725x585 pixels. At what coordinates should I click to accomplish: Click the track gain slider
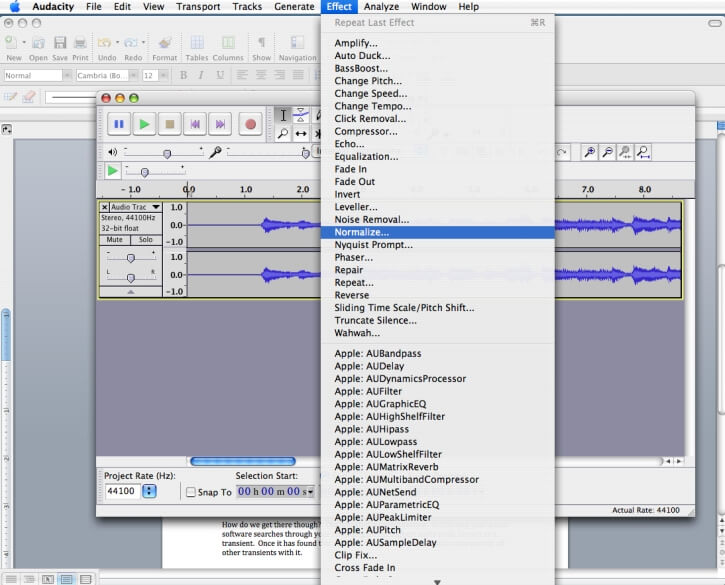tap(131, 258)
